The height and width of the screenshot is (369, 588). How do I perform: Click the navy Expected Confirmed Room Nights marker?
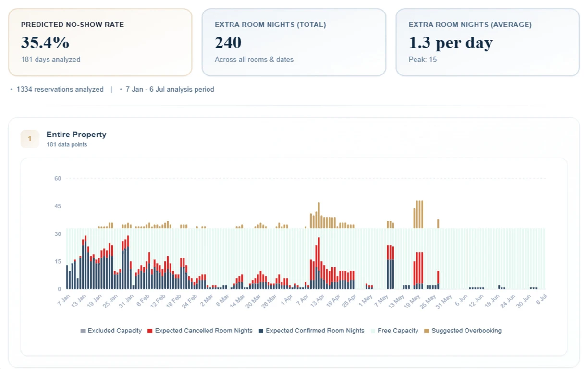click(x=260, y=331)
